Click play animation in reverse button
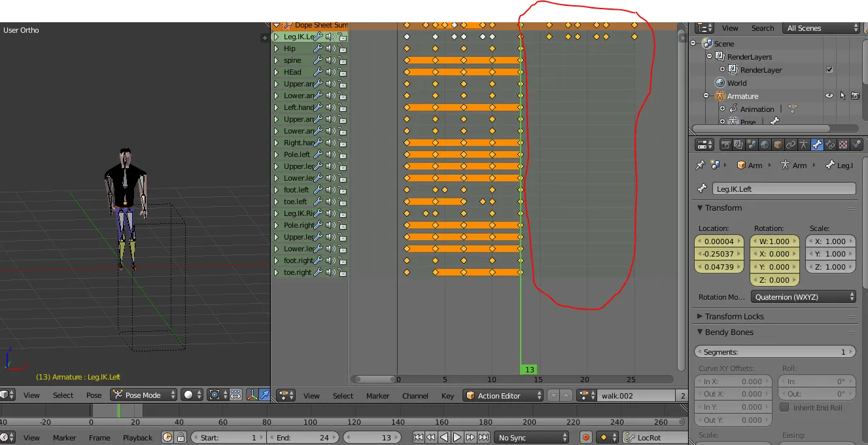The height and width of the screenshot is (445, 868). 444,438
